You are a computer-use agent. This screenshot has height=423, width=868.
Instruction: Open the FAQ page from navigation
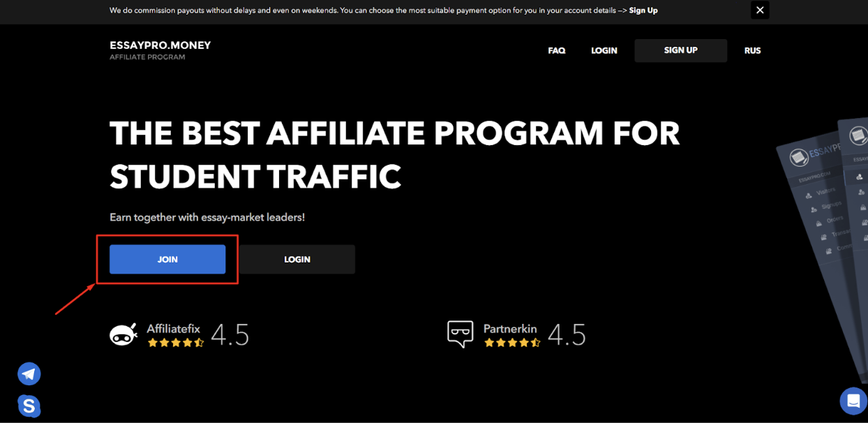pyautogui.click(x=556, y=51)
